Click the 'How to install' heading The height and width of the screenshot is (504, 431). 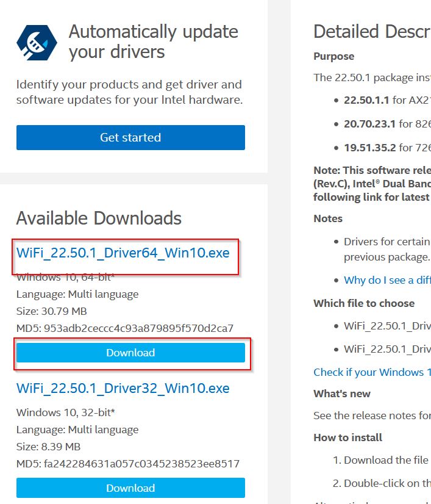tap(348, 437)
